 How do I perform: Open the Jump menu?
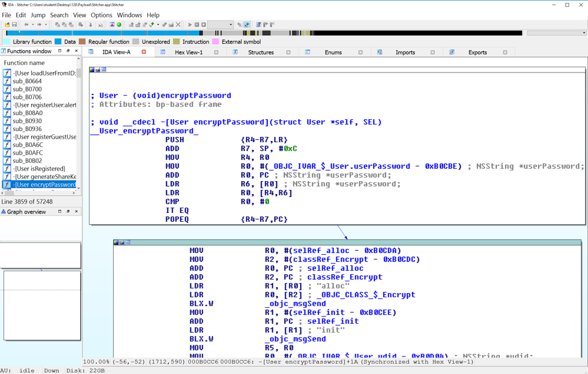click(x=38, y=15)
